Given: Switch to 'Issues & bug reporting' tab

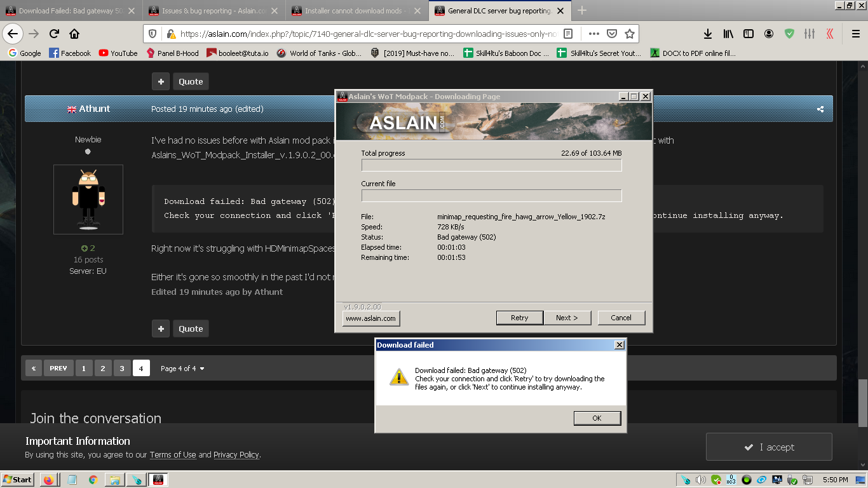Looking at the screenshot, I should [214, 11].
